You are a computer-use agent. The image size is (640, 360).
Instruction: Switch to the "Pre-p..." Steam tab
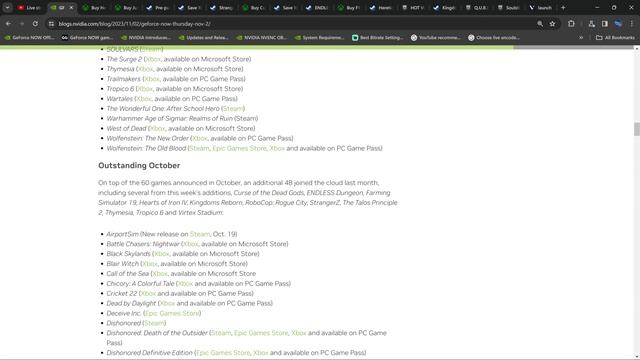(158, 7)
